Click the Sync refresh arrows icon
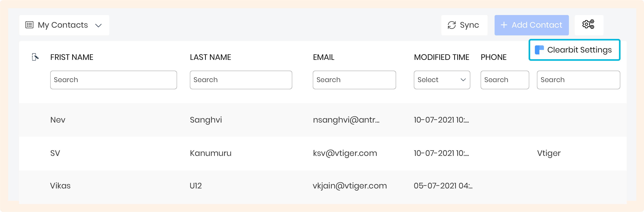This screenshot has width=644, height=212. click(x=452, y=25)
